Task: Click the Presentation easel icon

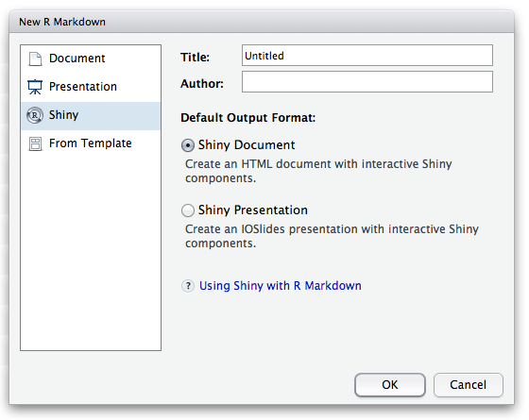Action: 35,87
